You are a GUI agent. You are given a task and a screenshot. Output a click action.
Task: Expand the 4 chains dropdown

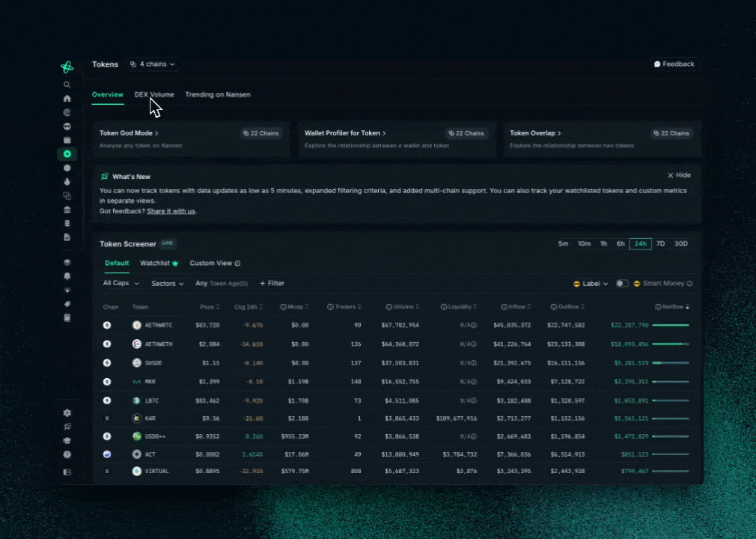[152, 64]
